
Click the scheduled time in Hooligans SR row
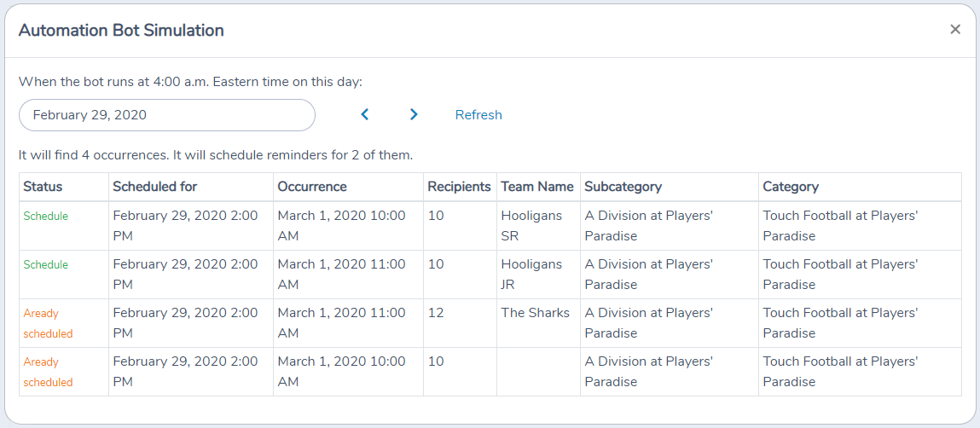click(x=185, y=226)
